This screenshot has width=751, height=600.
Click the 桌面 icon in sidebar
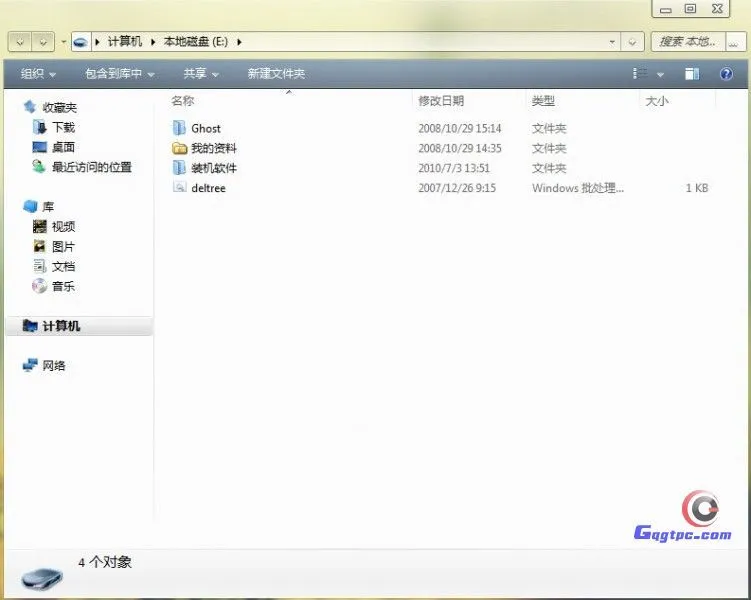[x=39, y=147]
